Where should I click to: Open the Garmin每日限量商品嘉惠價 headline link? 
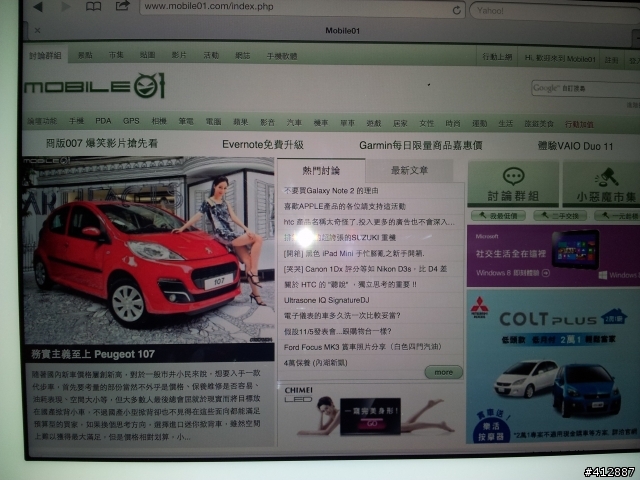(x=421, y=145)
